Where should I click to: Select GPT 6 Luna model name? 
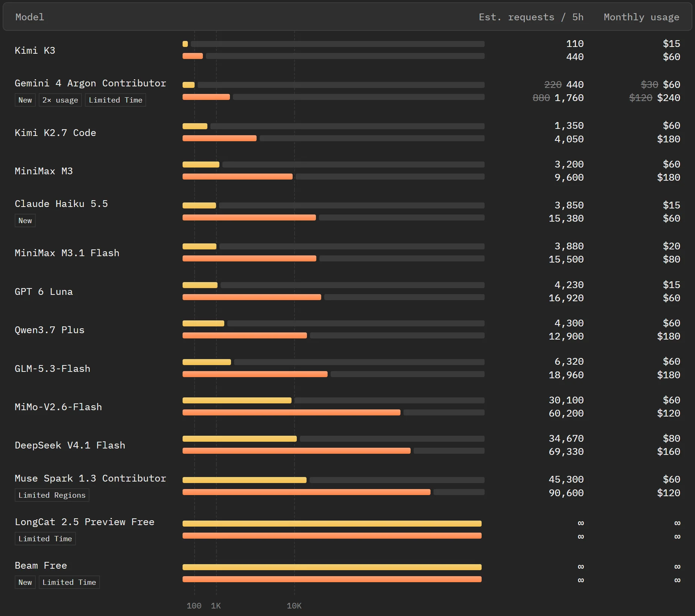click(44, 291)
